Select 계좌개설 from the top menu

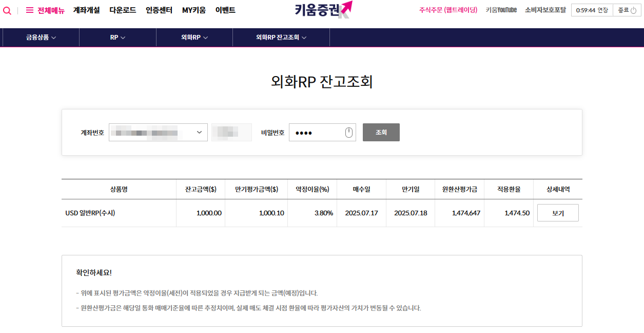(85, 10)
